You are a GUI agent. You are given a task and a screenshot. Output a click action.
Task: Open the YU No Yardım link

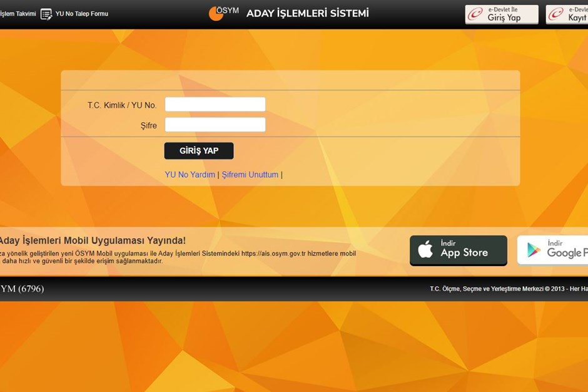coord(190,175)
